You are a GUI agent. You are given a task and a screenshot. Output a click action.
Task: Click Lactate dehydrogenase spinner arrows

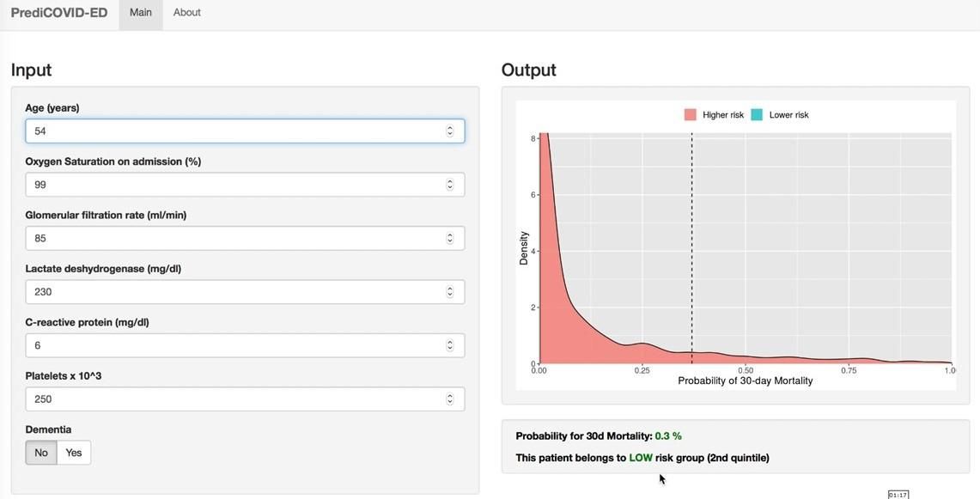click(x=449, y=292)
